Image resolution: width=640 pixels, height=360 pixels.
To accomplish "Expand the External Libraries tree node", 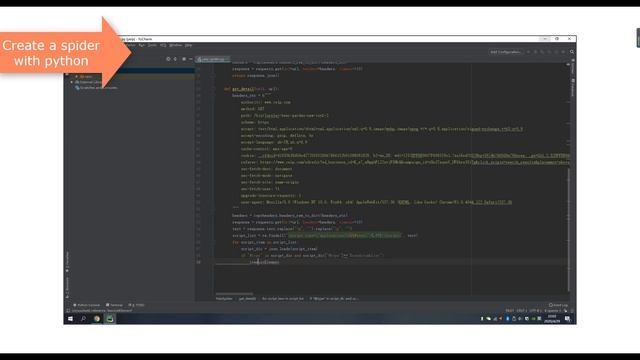I will click(72, 82).
